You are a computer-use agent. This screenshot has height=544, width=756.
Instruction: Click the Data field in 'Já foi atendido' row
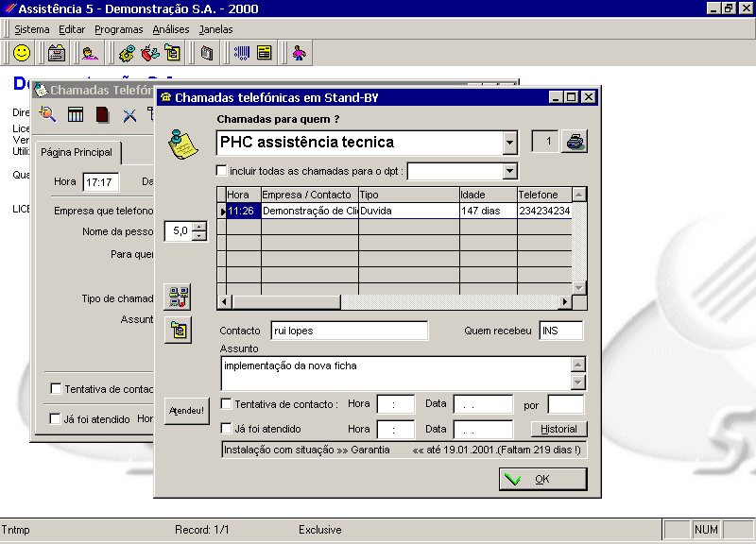point(483,430)
